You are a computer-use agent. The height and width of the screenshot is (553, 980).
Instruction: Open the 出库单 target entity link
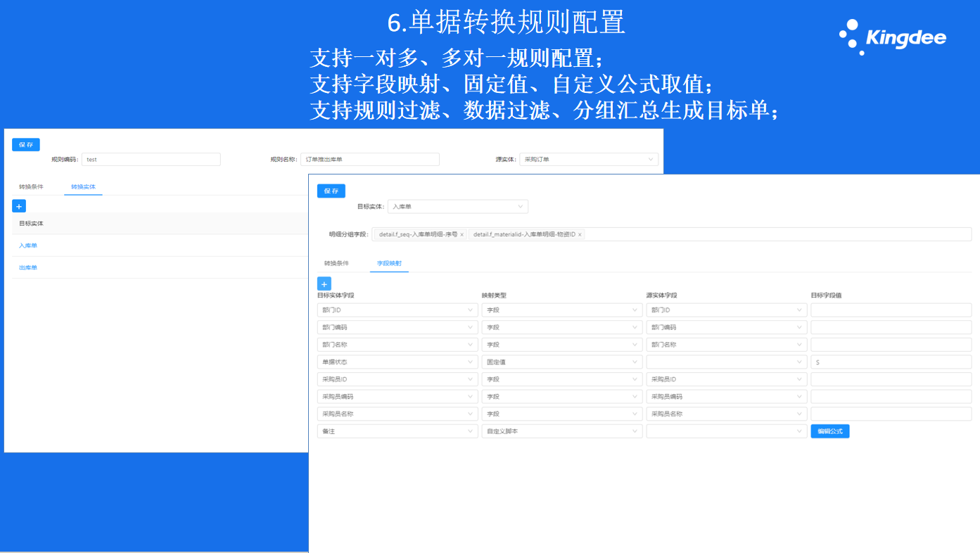click(28, 268)
